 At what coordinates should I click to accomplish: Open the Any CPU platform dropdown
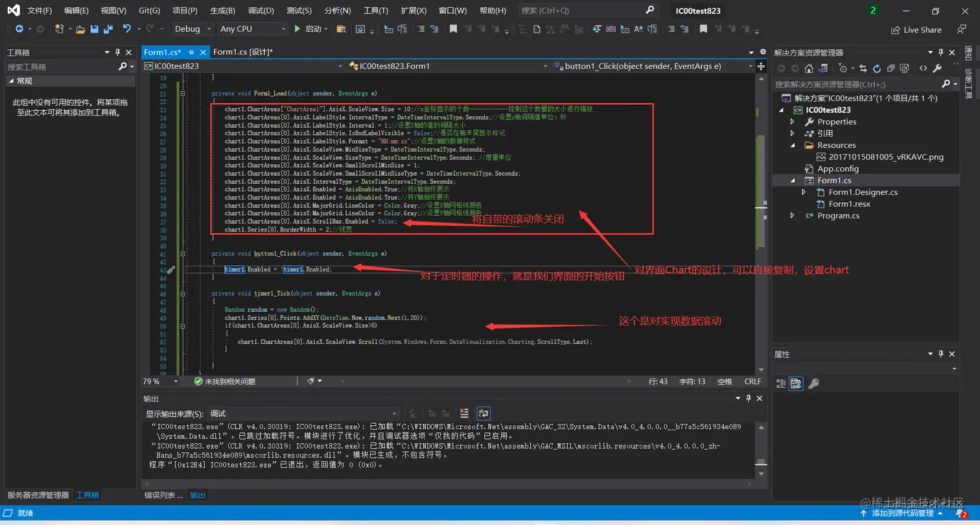(x=252, y=29)
